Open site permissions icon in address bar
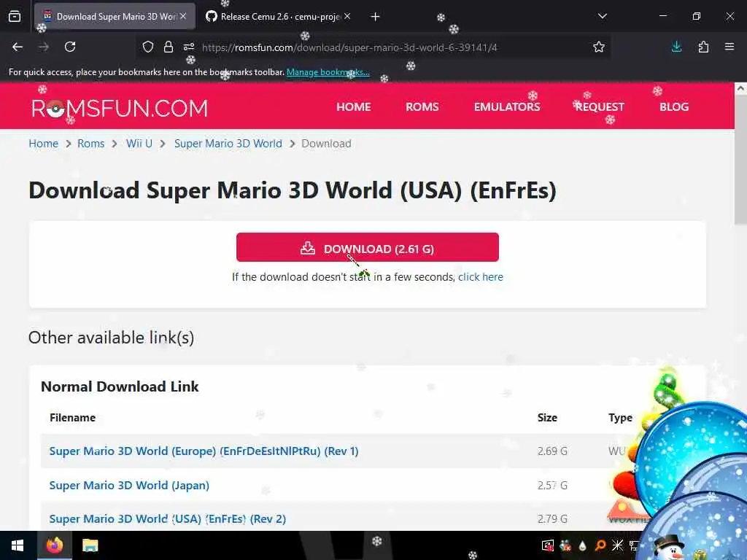 [189, 47]
